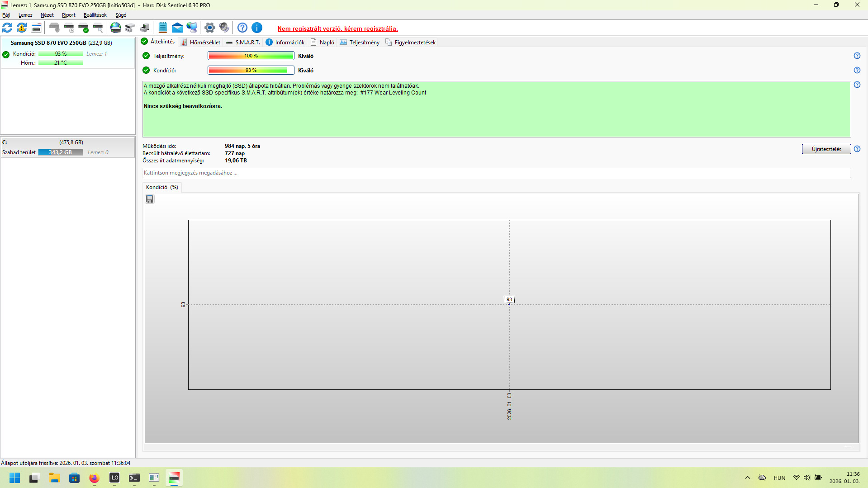Switch to the Napló tab

323,42
